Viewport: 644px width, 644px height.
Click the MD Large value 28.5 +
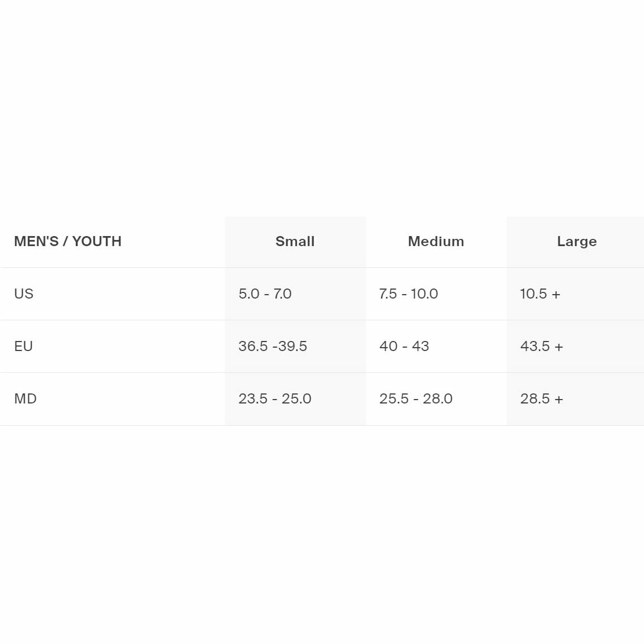[541, 399]
